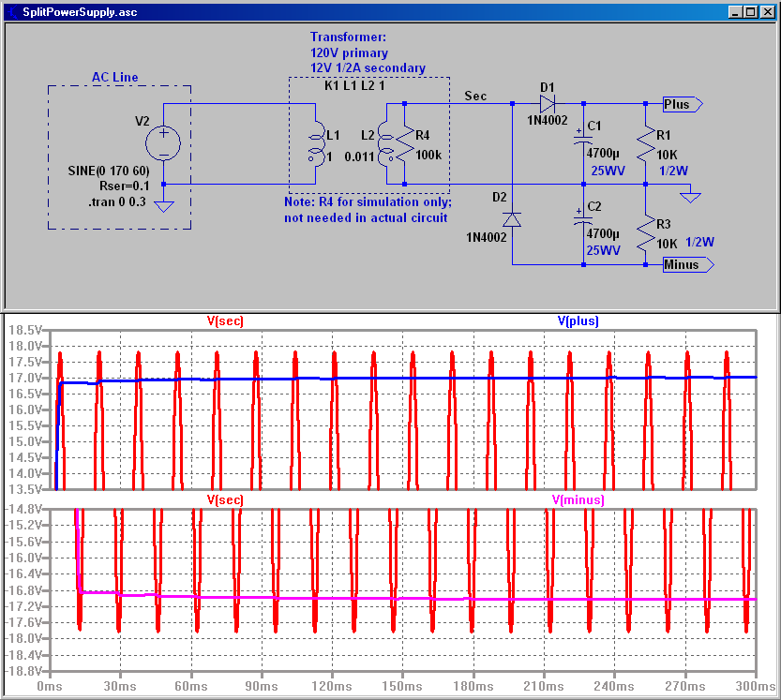781x700 pixels.
Task: Select the L1 primary inductor symbol
Action: click(316, 144)
